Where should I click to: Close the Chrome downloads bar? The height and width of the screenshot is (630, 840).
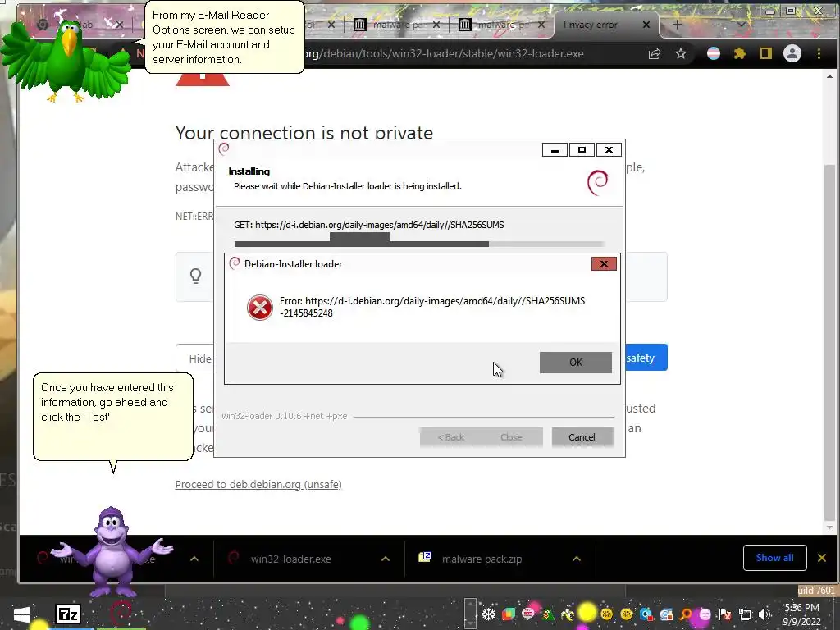coord(822,558)
